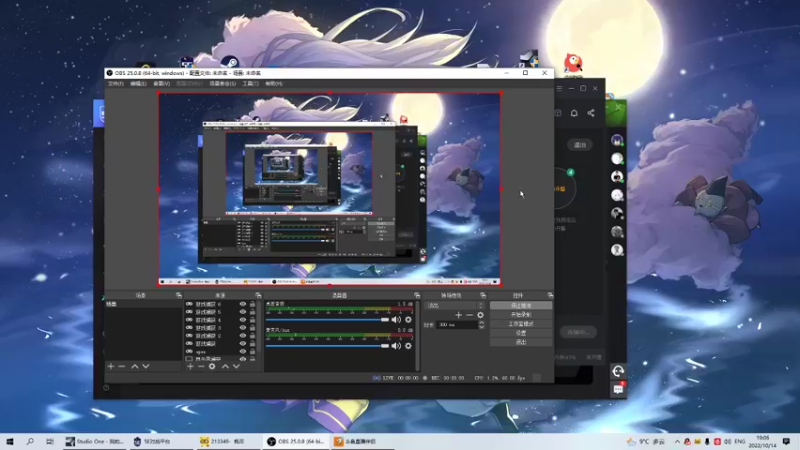Click share icon in background window
Screen dimensions: 800x450
(591, 113)
